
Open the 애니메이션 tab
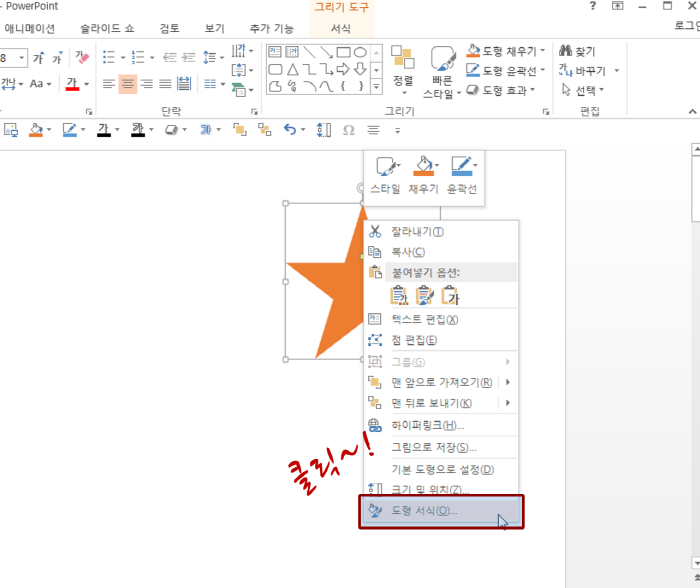[x=29, y=29]
